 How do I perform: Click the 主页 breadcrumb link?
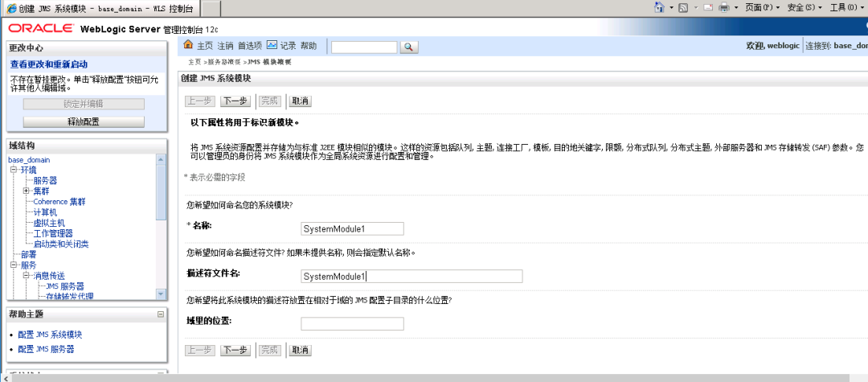194,62
